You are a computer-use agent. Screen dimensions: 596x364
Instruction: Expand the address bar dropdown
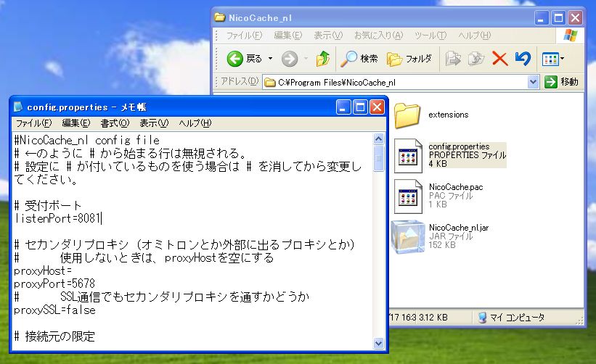coord(534,82)
